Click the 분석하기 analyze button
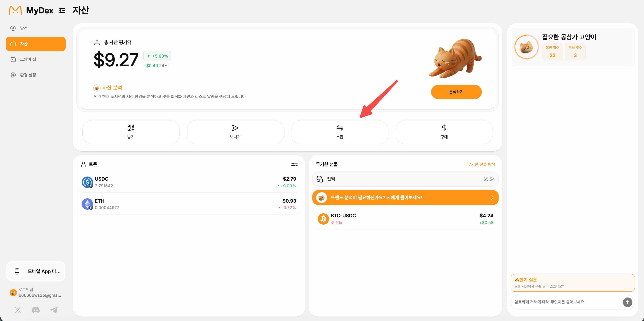The height and width of the screenshot is (321, 644). (x=456, y=92)
